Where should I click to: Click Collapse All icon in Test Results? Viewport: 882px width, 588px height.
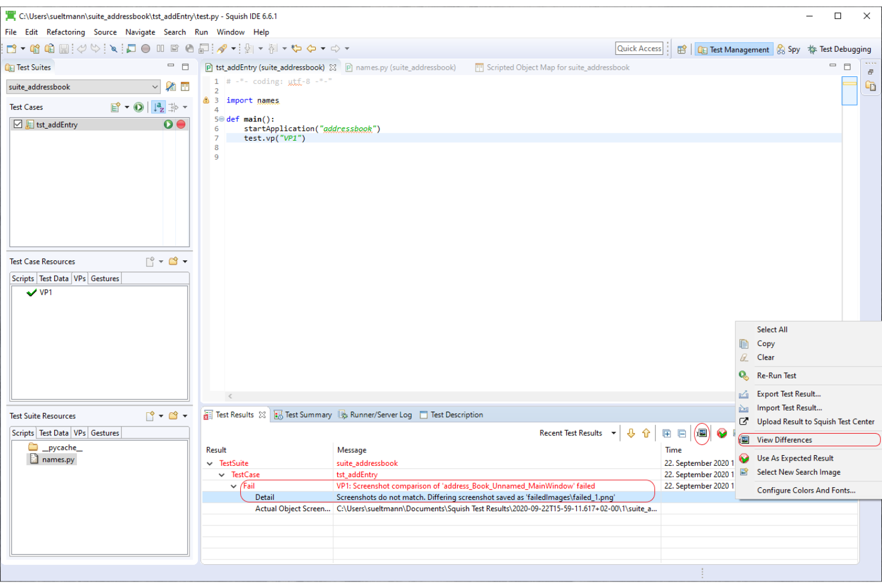pyautogui.click(x=682, y=433)
